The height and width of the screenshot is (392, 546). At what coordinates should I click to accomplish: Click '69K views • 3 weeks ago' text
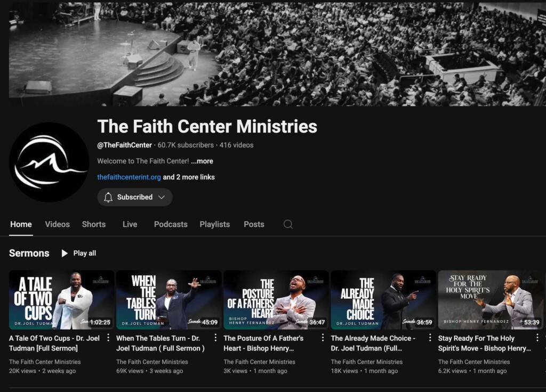point(150,371)
